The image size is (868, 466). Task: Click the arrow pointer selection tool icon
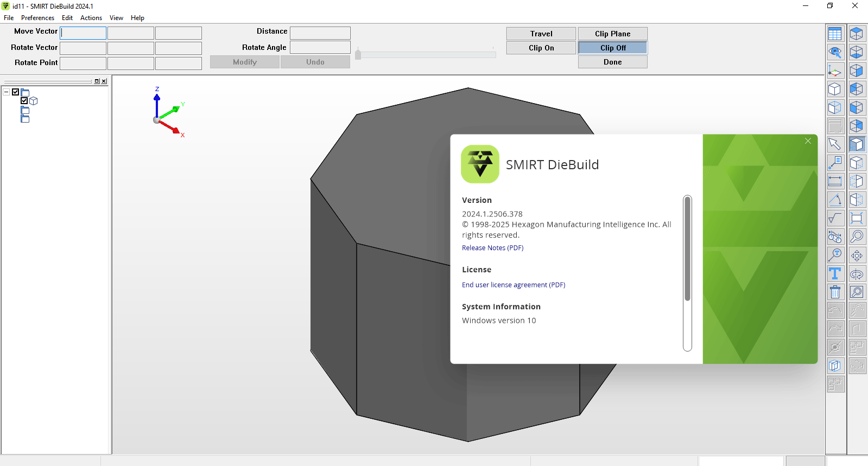(x=835, y=144)
